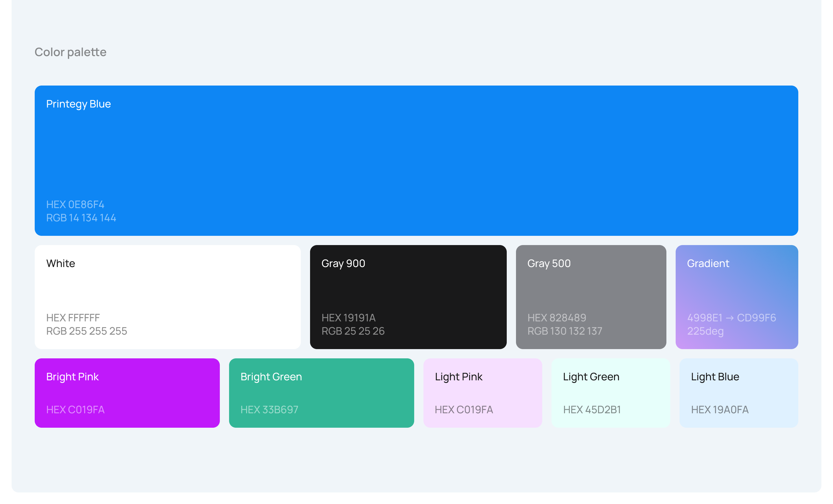Click the Color palette heading
This screenshot has height=504, width=833.
tap(70, 52)
